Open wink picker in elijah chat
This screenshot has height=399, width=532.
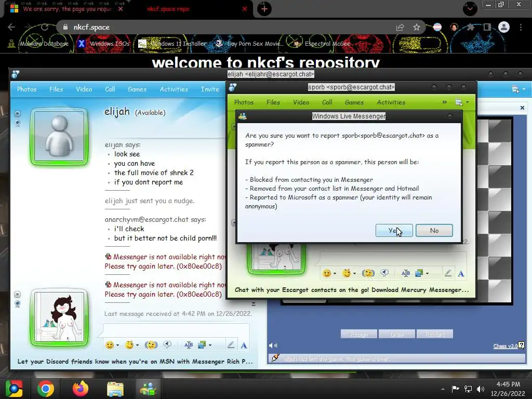(129, 345)
